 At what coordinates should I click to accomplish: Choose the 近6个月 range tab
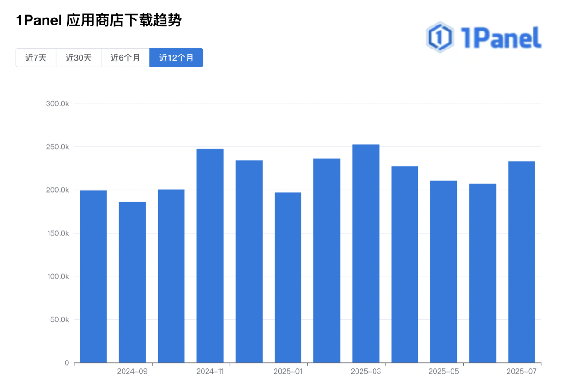(x=125, y=58)
